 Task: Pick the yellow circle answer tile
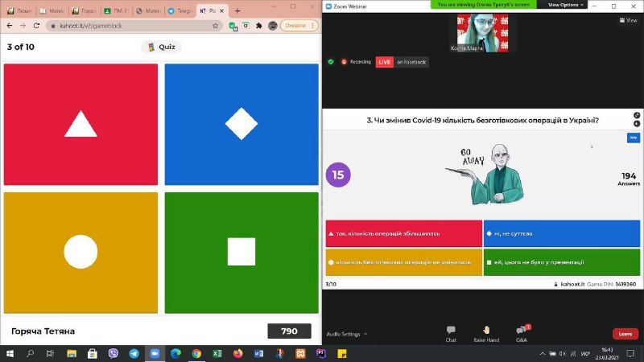pyautogui.click(x=80, y=252)
